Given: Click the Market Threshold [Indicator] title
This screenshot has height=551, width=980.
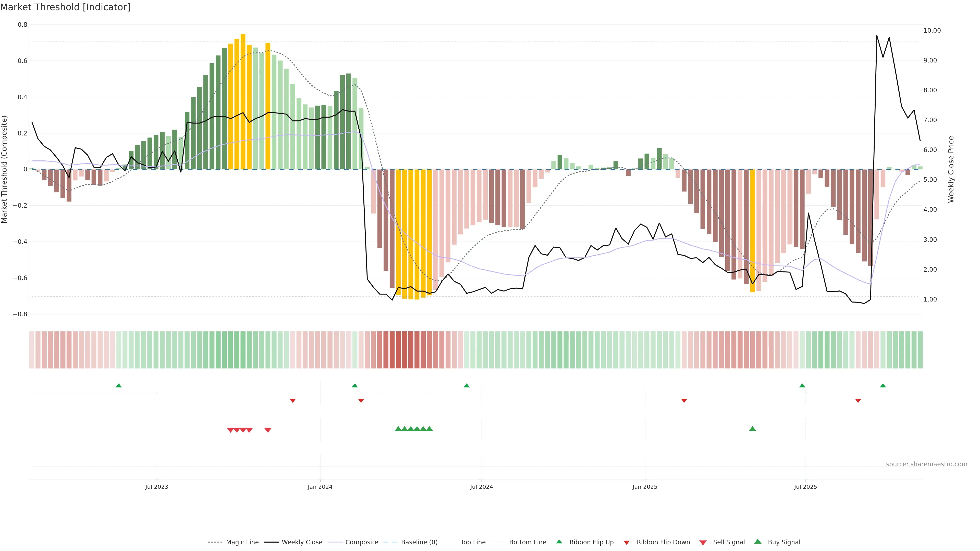Looking at the screenshot, I should point(65,7).
